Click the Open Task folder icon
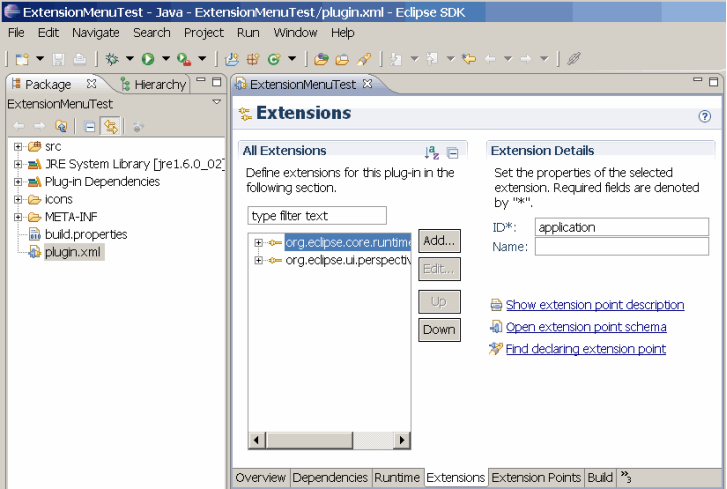 click(342, 59)
